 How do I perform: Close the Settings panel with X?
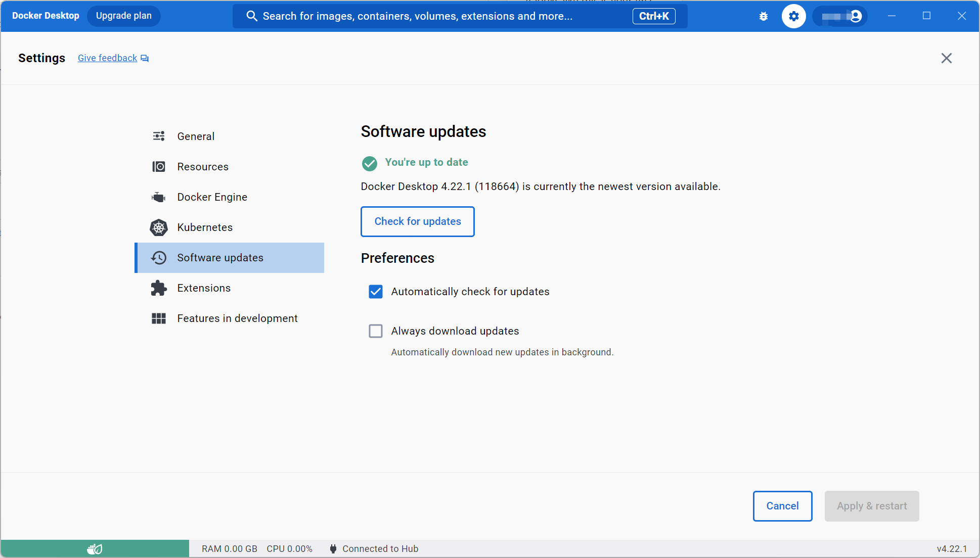[947, 58]
